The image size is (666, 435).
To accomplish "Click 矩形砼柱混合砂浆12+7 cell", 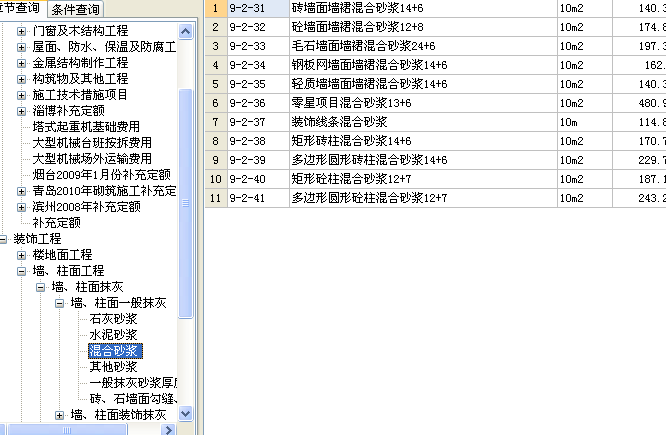I will point(423,179).
